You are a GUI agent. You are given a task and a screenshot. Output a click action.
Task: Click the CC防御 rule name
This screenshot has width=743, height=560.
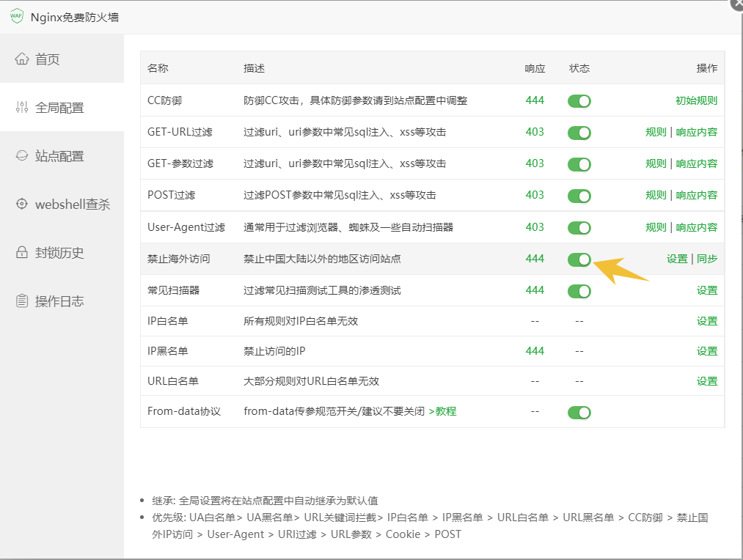164,100
